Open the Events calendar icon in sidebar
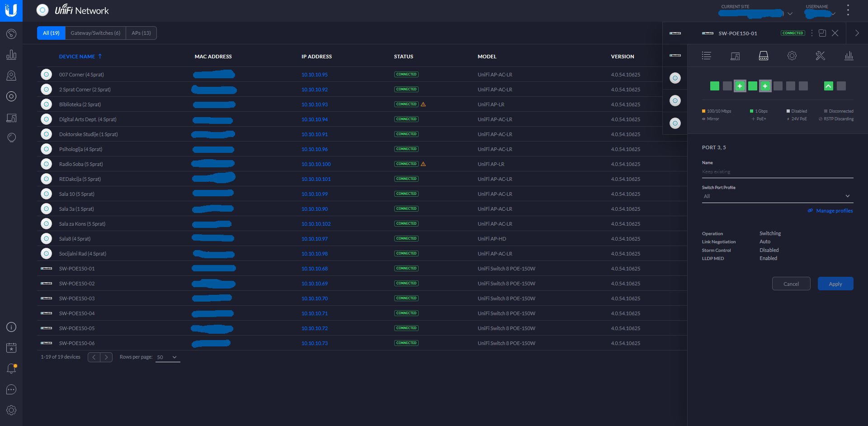This screenshot has height=426, width=868. [x=11, y=348]
